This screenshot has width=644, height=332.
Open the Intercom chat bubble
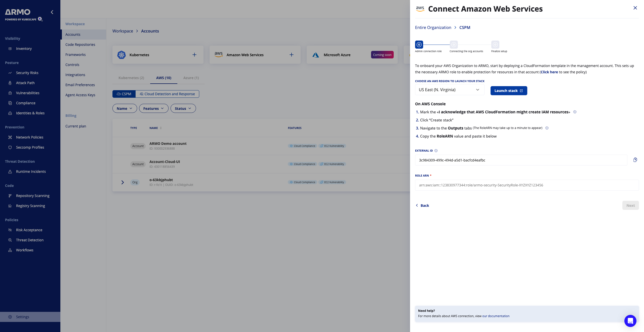[630, 321]
